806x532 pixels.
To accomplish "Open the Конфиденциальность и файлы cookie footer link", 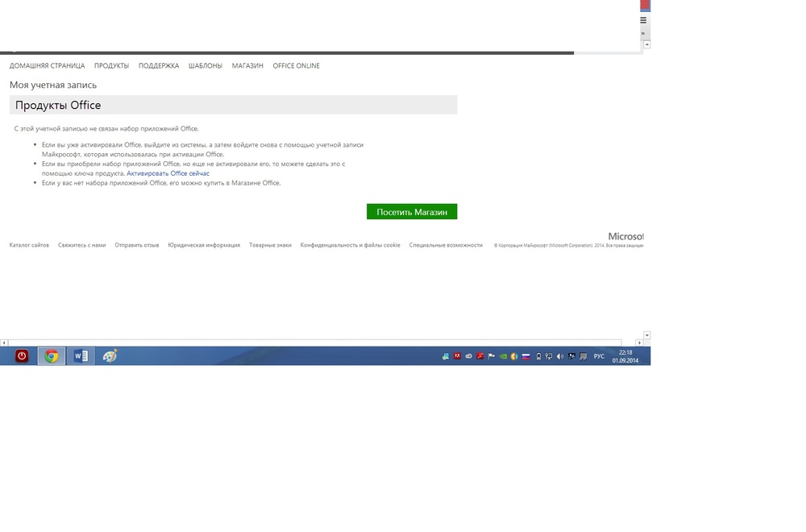I will point(350,245).
